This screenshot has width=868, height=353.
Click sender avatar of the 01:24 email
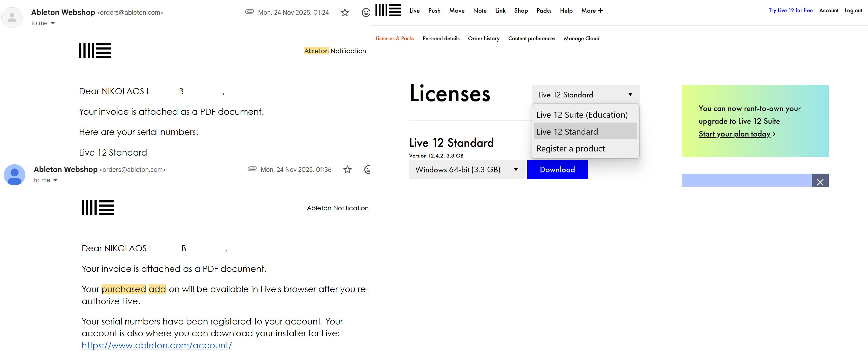[12, 17]
